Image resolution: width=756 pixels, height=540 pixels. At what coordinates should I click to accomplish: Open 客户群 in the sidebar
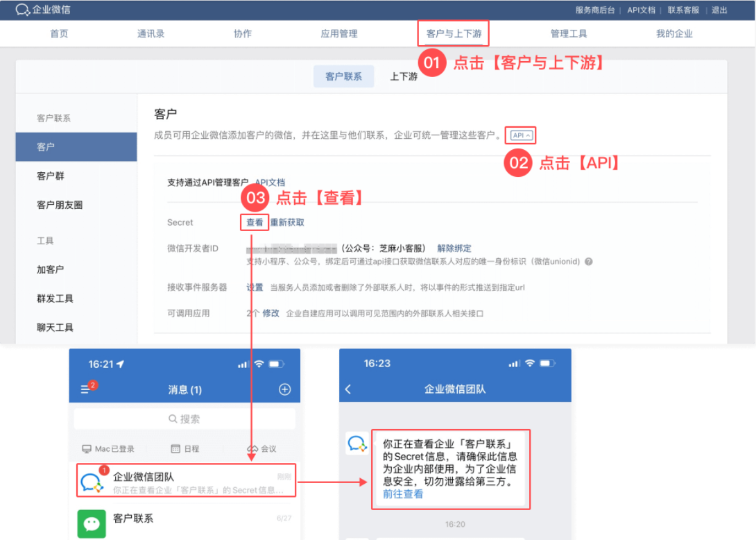point(51,176)
